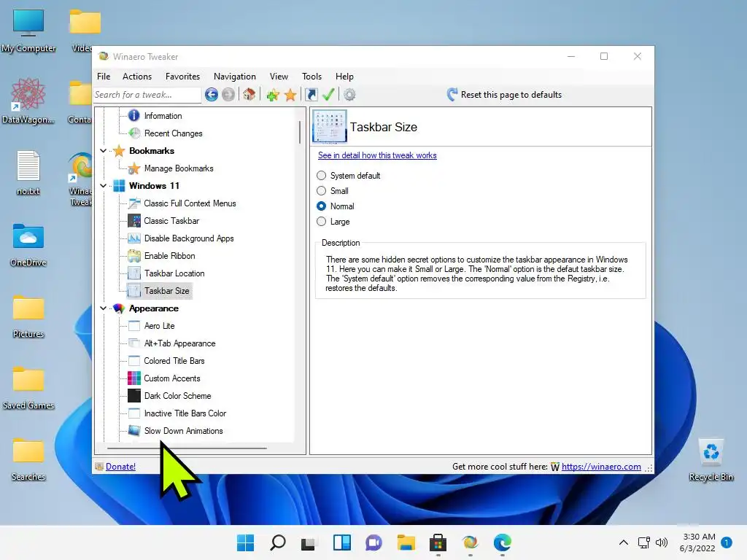Open Dark Color Scheme tweak
747x560 pixels.
pyautogui.click(x=177, y=396)
